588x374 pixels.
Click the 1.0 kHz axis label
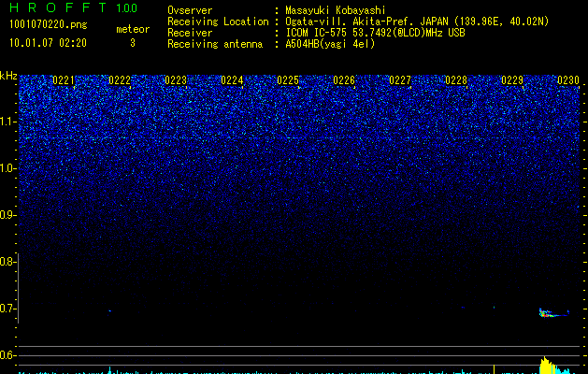click(x=8, y=168)
